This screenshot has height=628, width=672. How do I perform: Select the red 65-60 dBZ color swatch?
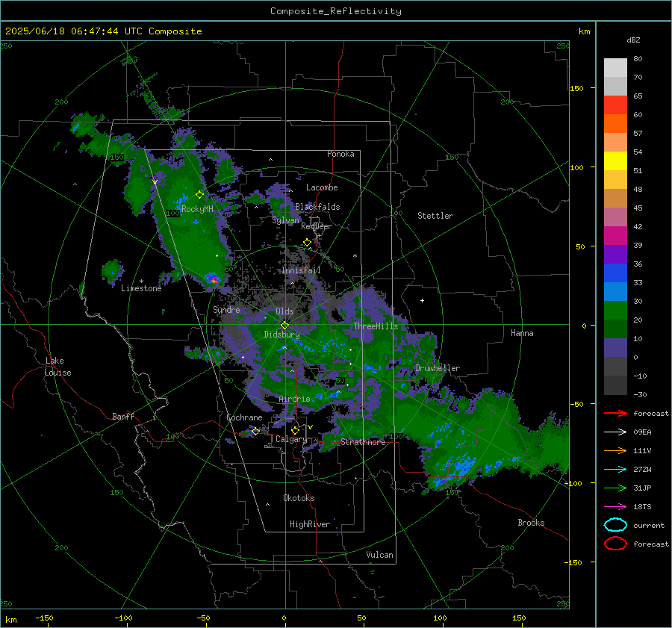[615, 105]
